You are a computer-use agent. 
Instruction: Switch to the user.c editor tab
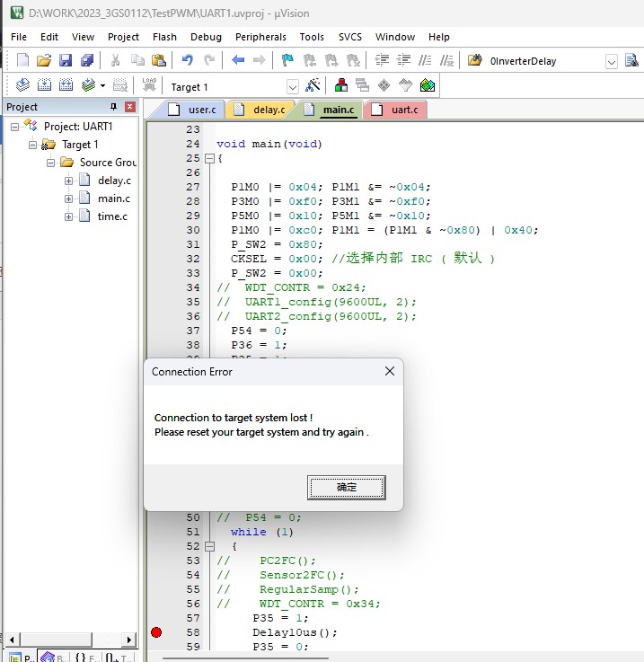tap(192, 110)
